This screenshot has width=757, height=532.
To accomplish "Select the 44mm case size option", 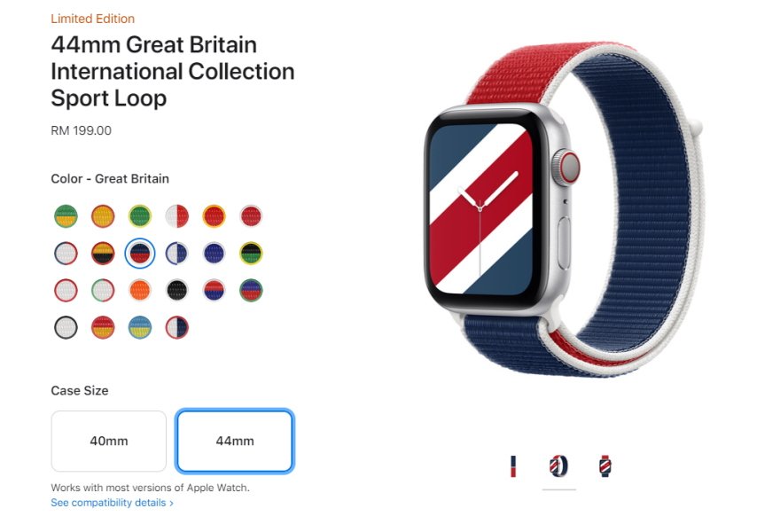I will point(235,441).
